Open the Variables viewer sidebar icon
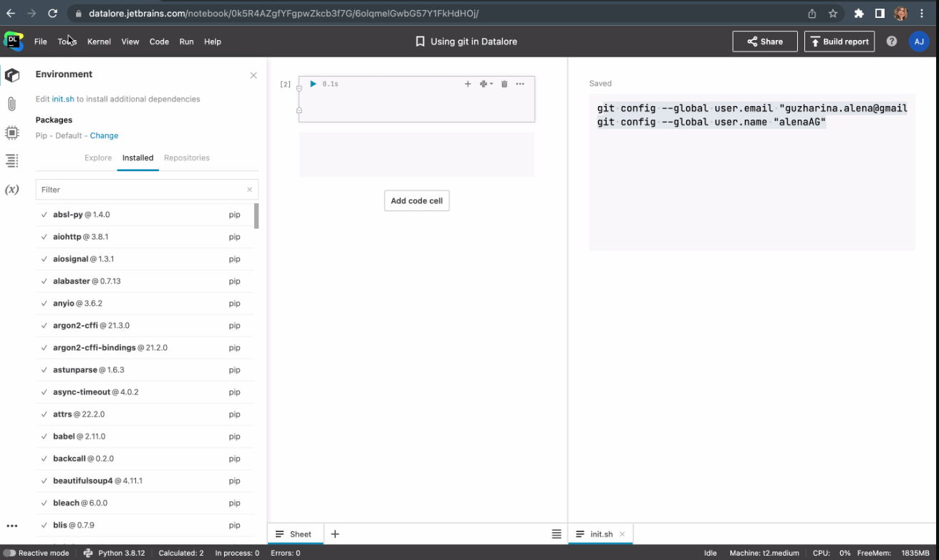Viewport: 939px width, 560px height. click(11, 190)
